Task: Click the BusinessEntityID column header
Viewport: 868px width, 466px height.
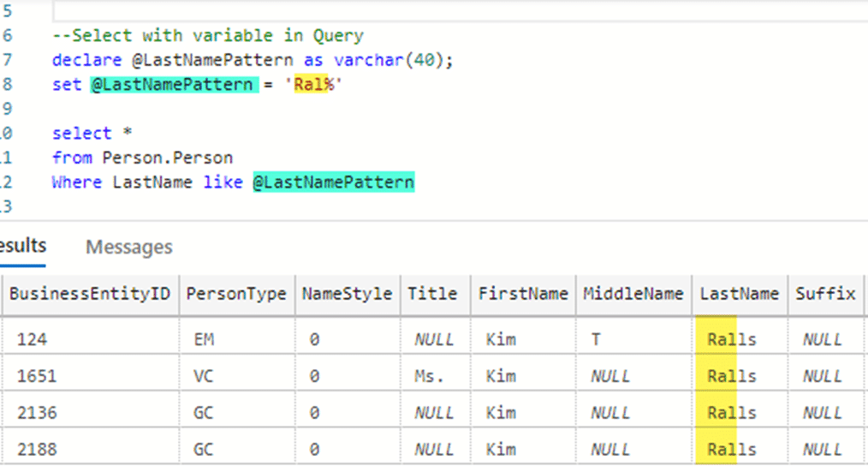Action: pos(89,294)
